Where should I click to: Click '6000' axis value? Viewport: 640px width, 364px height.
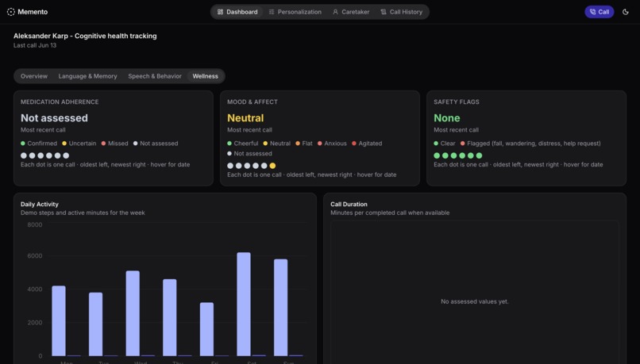[x=35, y=256]
